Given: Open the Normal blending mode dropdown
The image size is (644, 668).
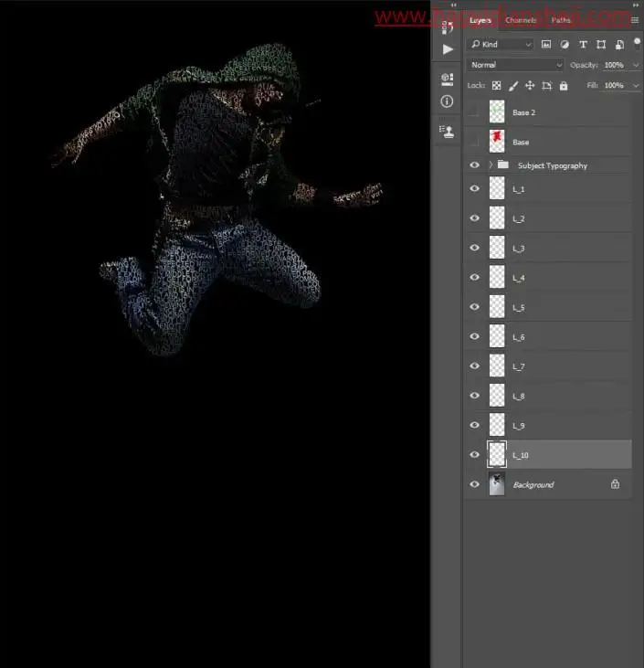Looking at the screenshot, I should (515, 65).
